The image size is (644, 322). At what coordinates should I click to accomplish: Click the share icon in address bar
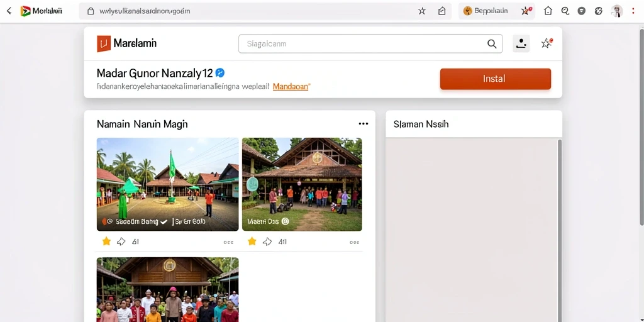coord(442,11)
